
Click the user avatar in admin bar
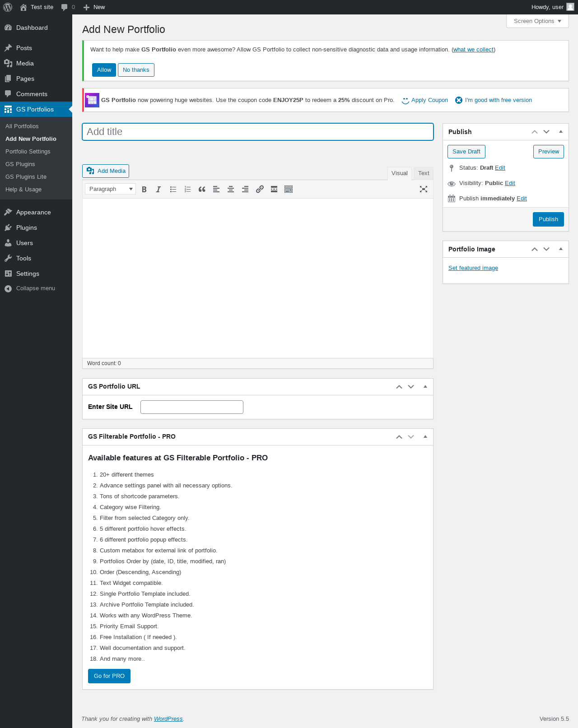570,7
